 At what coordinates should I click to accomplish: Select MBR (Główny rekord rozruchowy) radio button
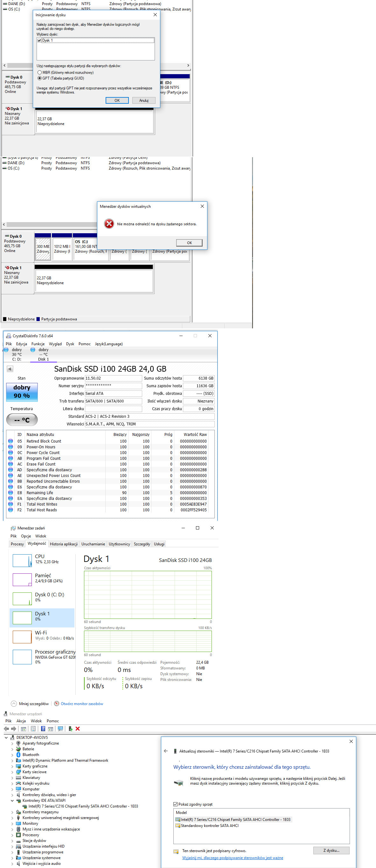(x=39, y=73)
